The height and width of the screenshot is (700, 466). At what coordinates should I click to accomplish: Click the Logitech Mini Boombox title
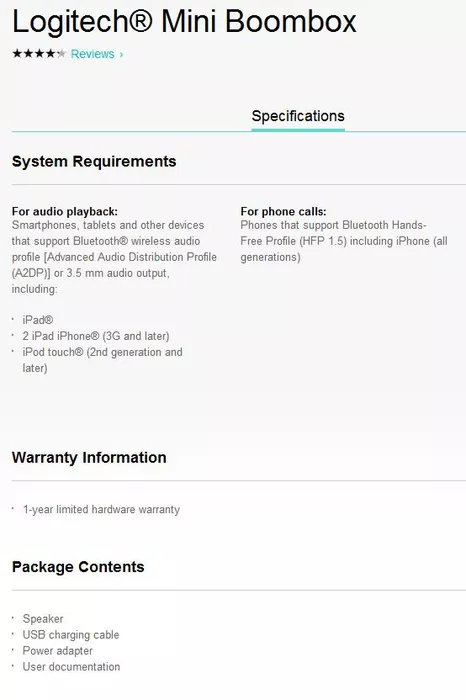click(x=184, y=21)
